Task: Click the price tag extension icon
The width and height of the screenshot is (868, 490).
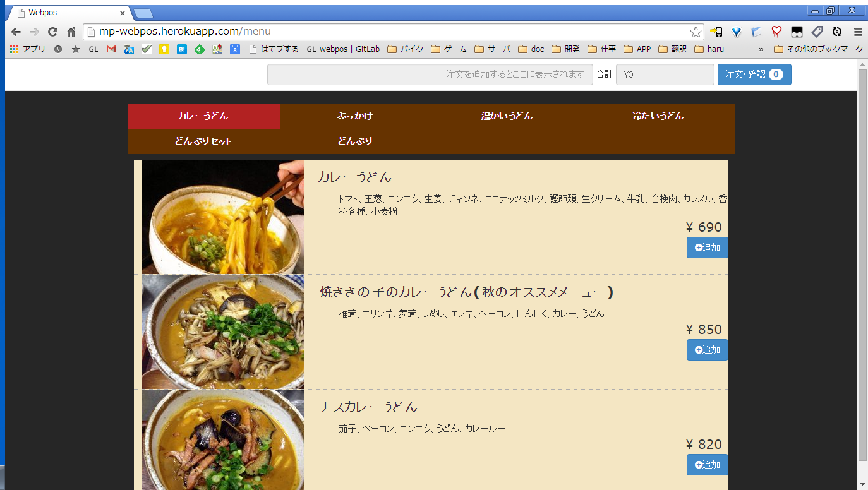Action: point(817,32)
